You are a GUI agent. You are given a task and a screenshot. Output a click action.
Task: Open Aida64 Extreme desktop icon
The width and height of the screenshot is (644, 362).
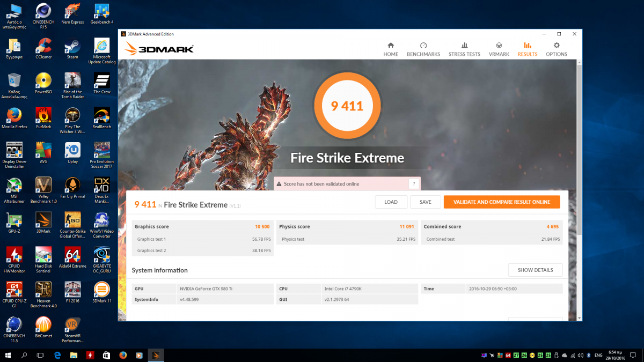(x=72, y=258)
